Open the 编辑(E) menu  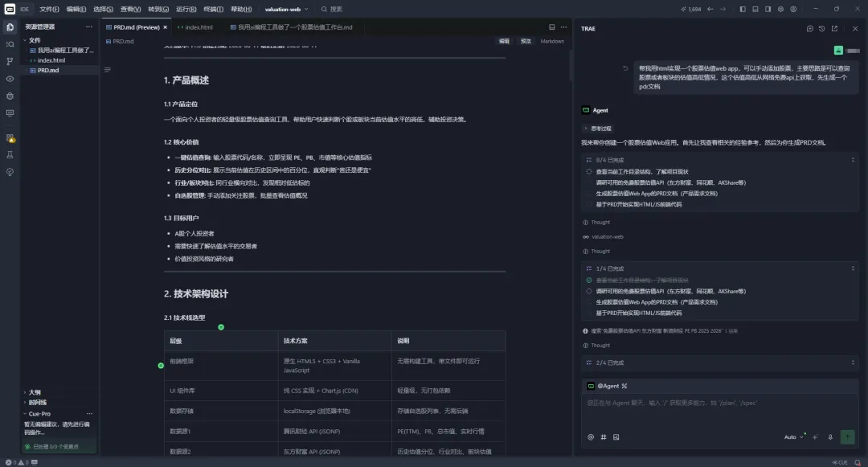click(x=76, y=10)
